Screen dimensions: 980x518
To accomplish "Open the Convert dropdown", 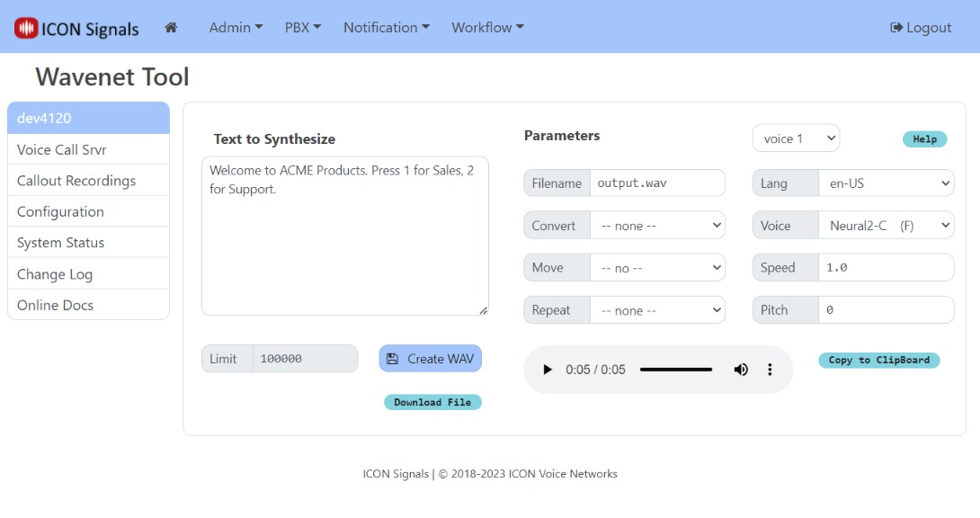I will point(657,225).
